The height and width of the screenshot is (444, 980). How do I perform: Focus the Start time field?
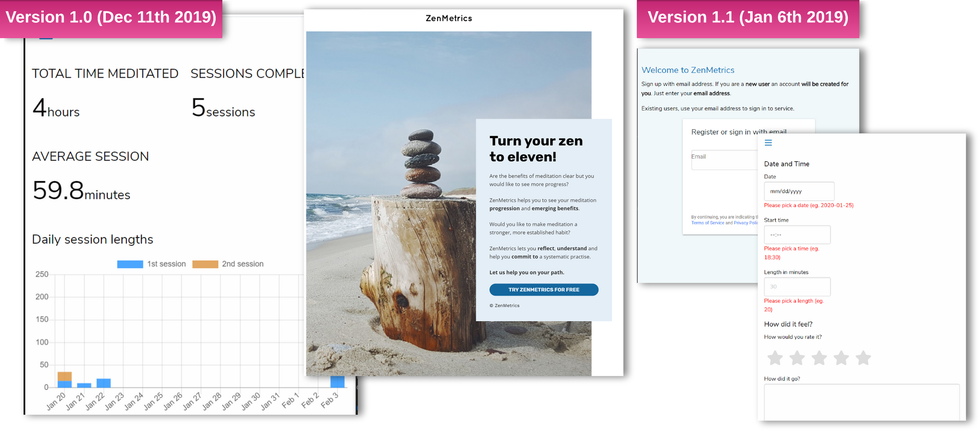tap(797, 234)
